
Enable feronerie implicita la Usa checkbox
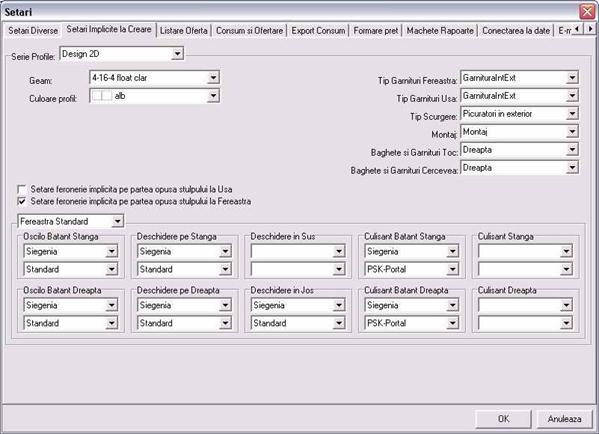click(x=22, y=189)
